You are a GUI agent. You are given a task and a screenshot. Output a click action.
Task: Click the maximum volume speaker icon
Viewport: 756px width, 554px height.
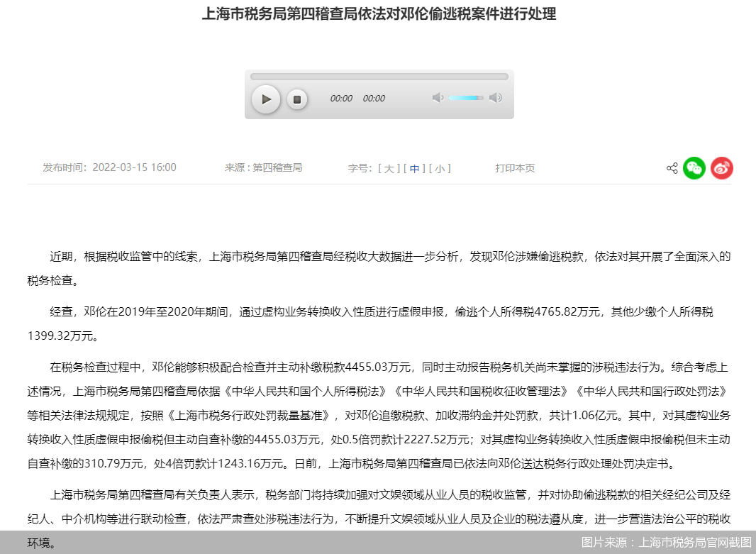(495, 98)
